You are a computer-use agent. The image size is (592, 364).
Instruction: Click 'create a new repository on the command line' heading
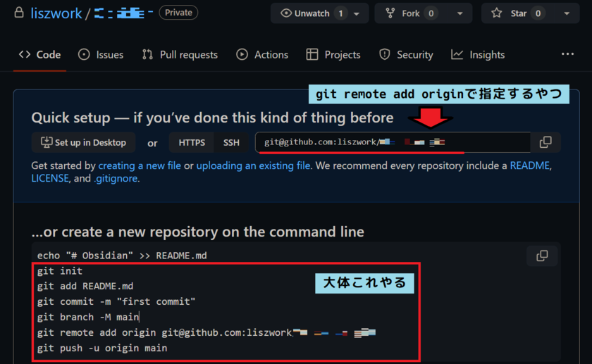point(198,232)
